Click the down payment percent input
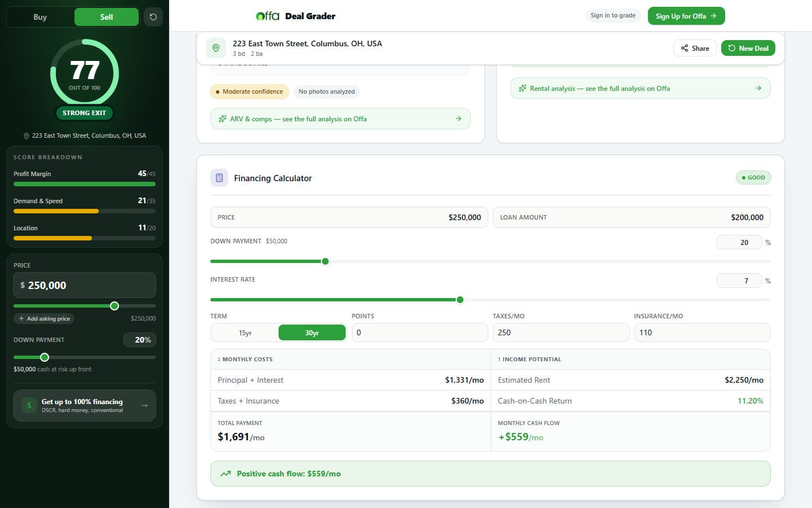 point(739,242)
